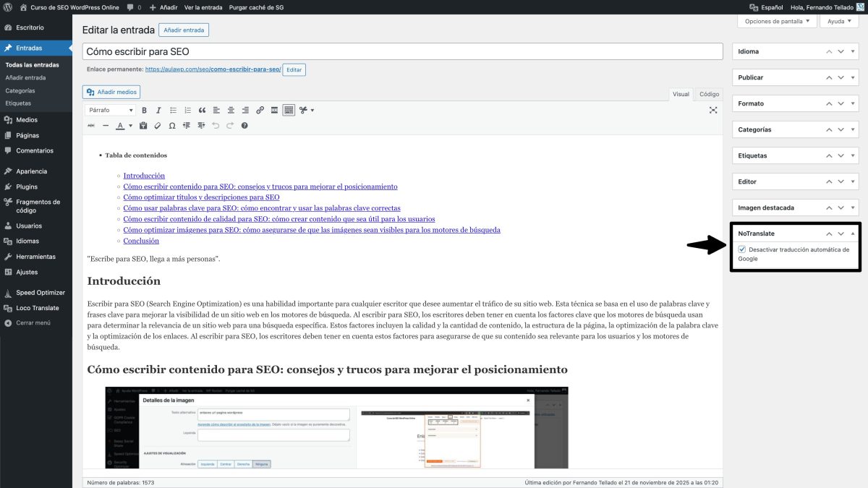Screen dimensions: 868x488
Task: Click the blockquote icon in the toolbar
Action: (202, 110)
